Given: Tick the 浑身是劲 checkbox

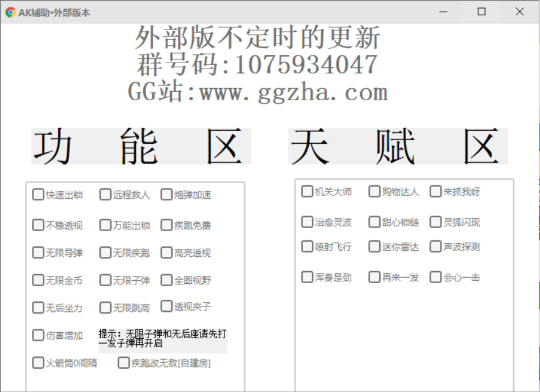Looking at the screenshot, I should pyautogui.click(x=307, y=277).
